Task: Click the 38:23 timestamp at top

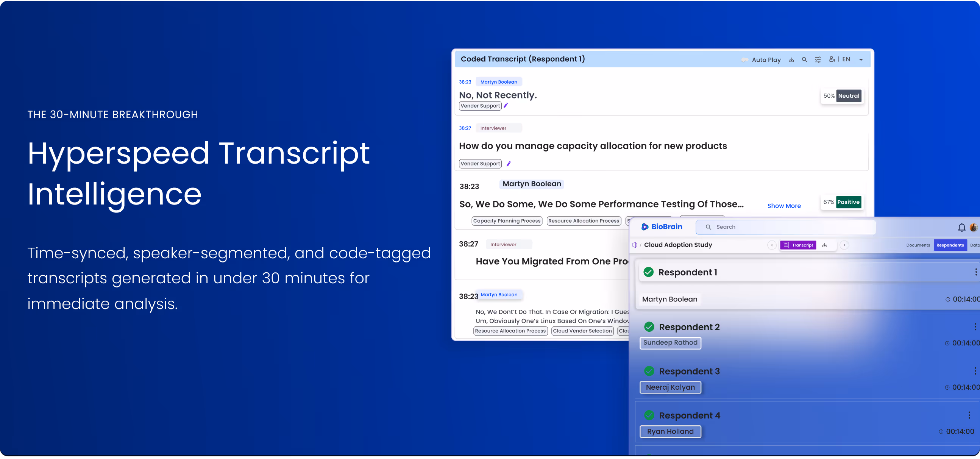Action: (x=465, y=82)
